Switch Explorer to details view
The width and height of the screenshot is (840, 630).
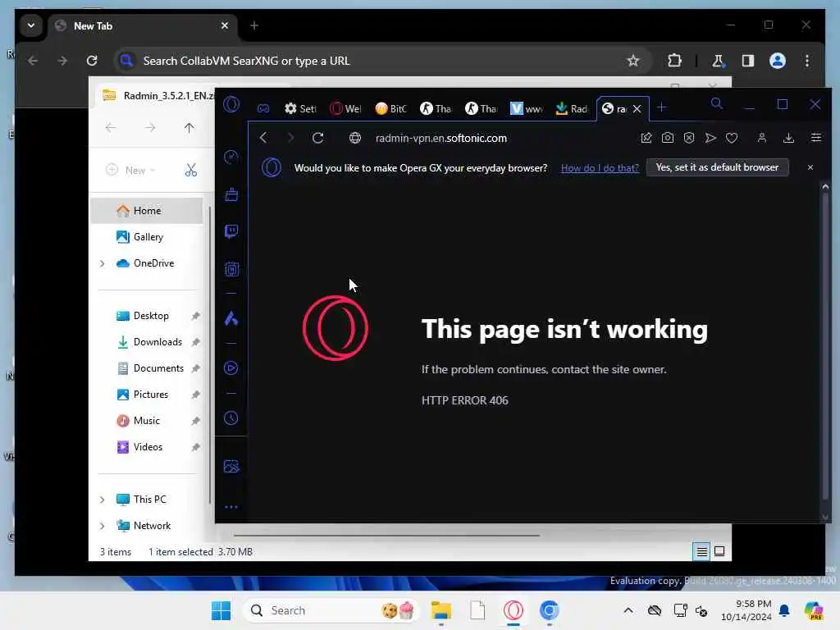point(702,551)
